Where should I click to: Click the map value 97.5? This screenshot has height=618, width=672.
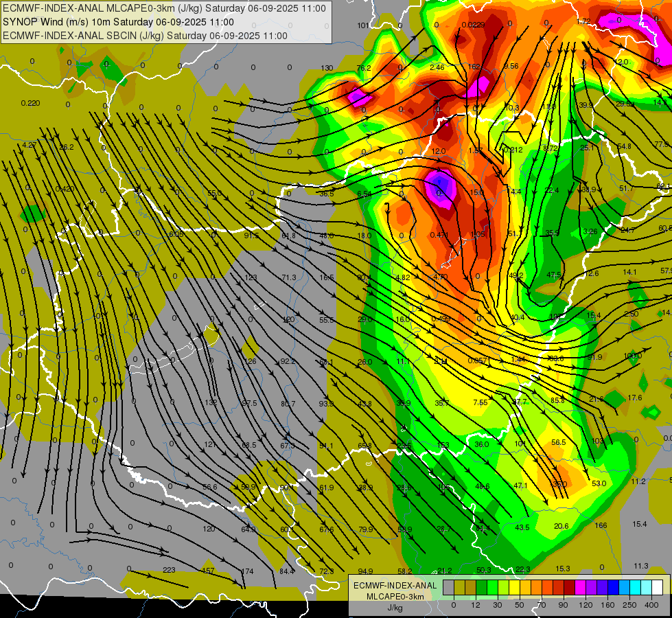pos(249,402)
